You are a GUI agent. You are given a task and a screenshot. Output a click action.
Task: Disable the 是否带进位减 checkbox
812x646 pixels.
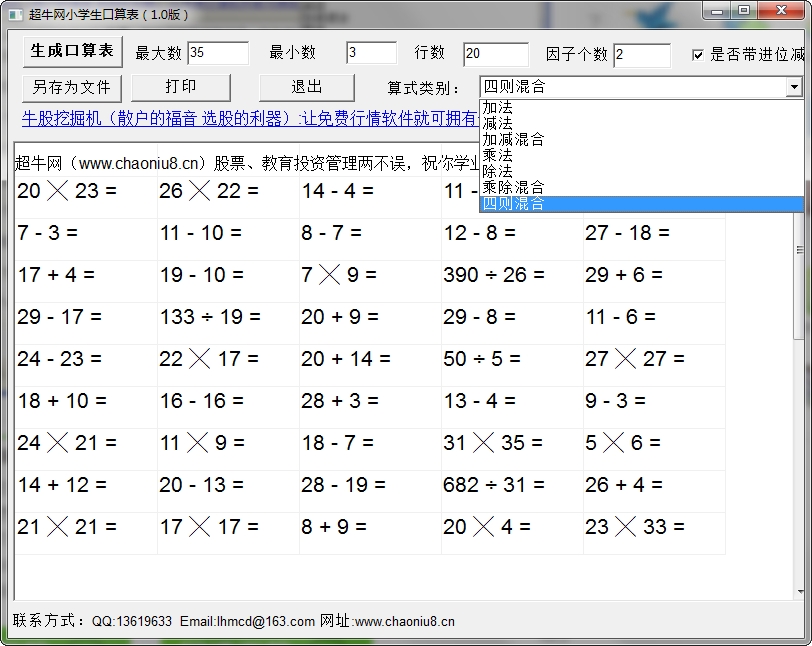697,54
